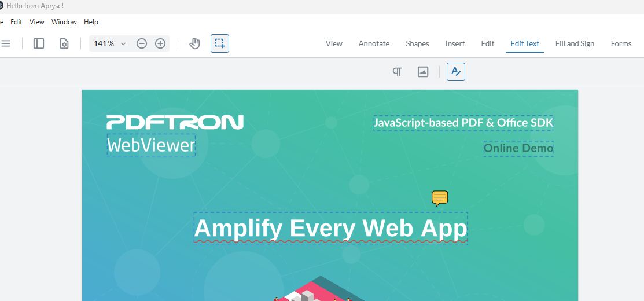Screen dimensions: 644x301
Task: Select the Pan hand tool
Action: [194, 43]
